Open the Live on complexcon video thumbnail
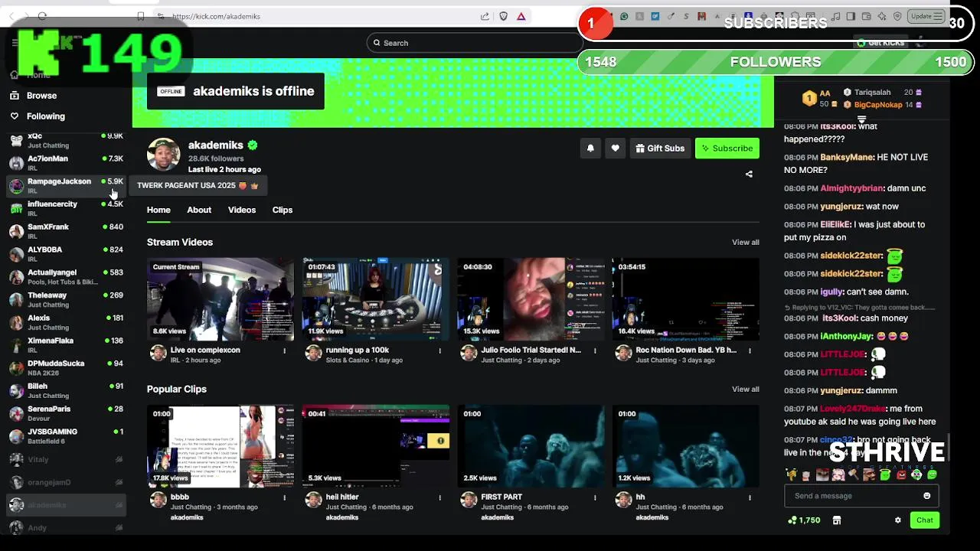Image resolution: width=980 pixels, height=551 pixels. 220,299
